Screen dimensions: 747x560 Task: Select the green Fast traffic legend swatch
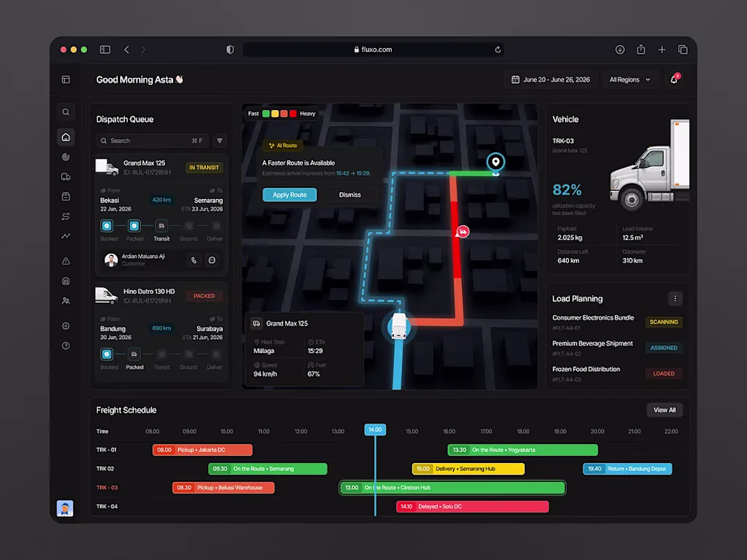point(266,114)
